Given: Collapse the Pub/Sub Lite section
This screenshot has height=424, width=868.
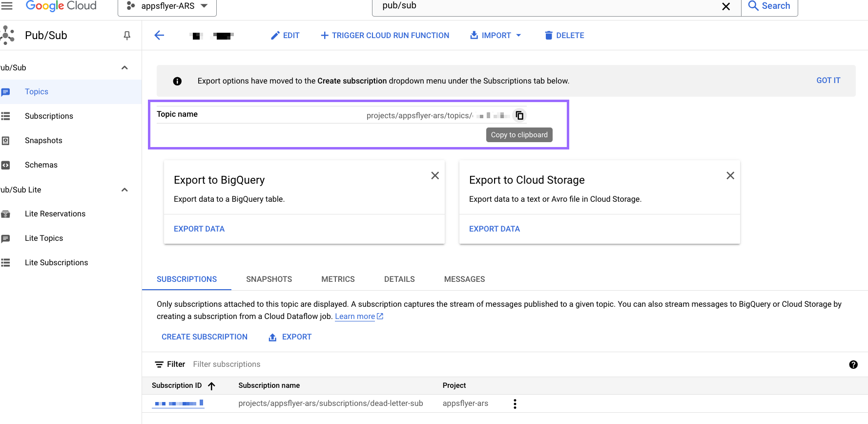Looking at the screenshot, I should (x=124, y=190).
